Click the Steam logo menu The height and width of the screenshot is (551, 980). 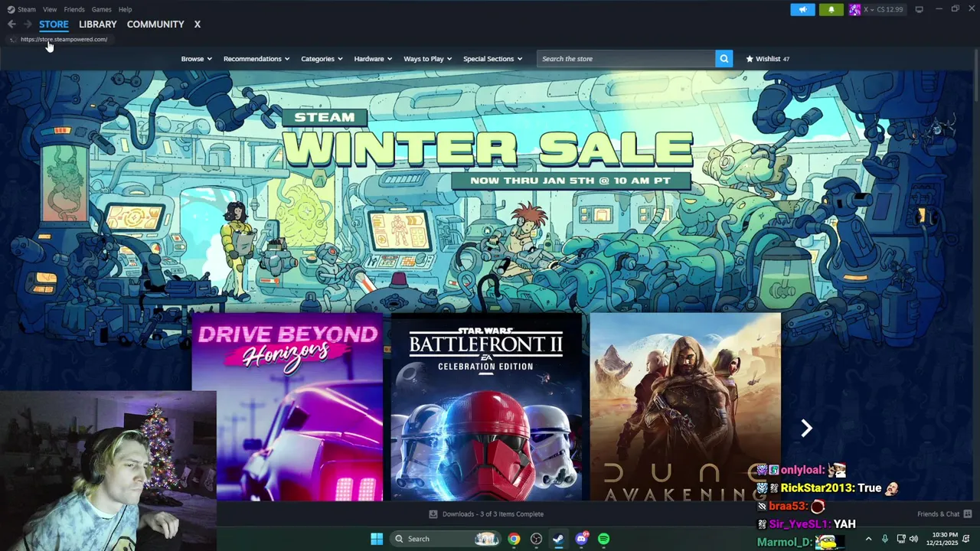click(21, 9)
